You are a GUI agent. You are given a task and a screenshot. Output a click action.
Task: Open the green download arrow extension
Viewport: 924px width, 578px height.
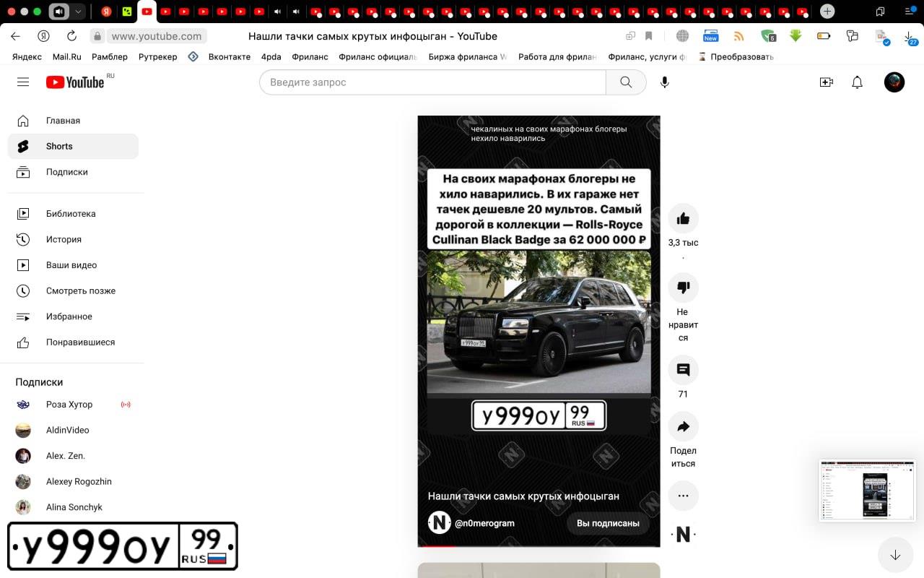[x=796, y=36]
